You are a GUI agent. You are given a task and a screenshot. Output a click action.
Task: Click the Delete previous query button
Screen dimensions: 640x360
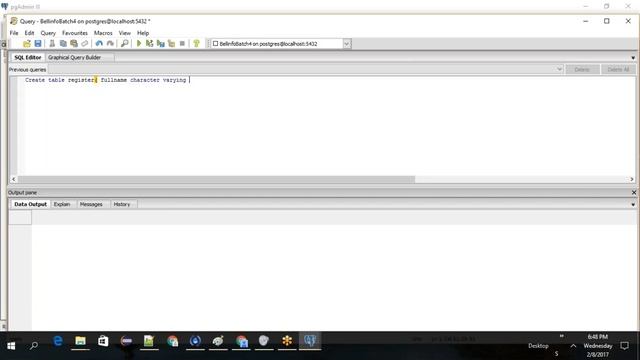582,70
